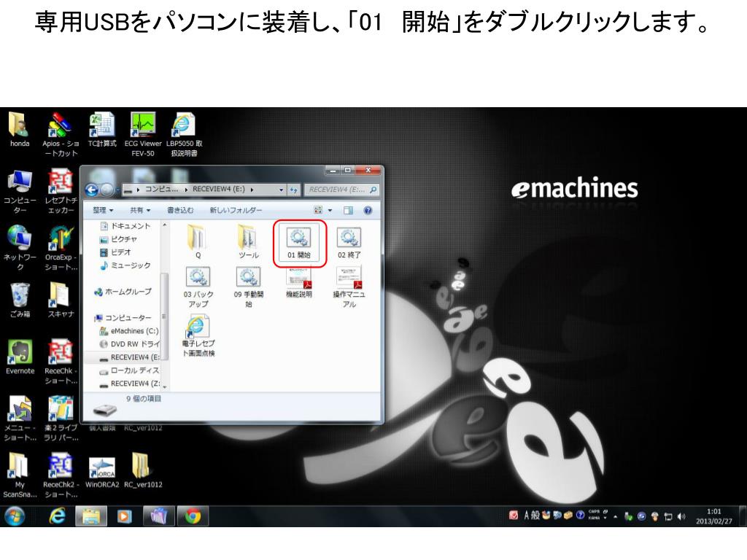Open メニュー shortcut desktop icon
Screen dimensions: 747x560
click(x=20, y=419)
